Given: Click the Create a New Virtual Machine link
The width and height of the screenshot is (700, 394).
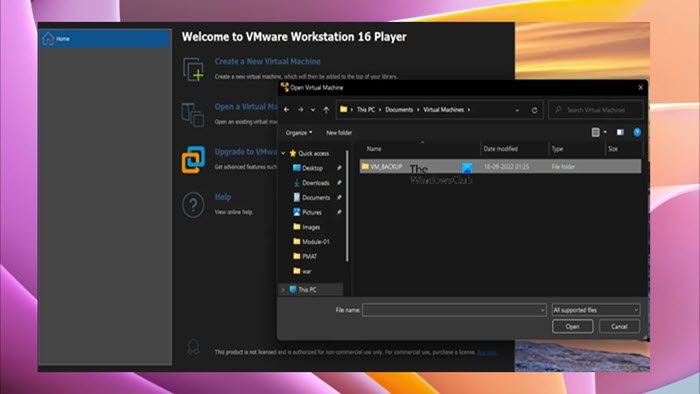Looking at the screenshot, I should 267,62.
